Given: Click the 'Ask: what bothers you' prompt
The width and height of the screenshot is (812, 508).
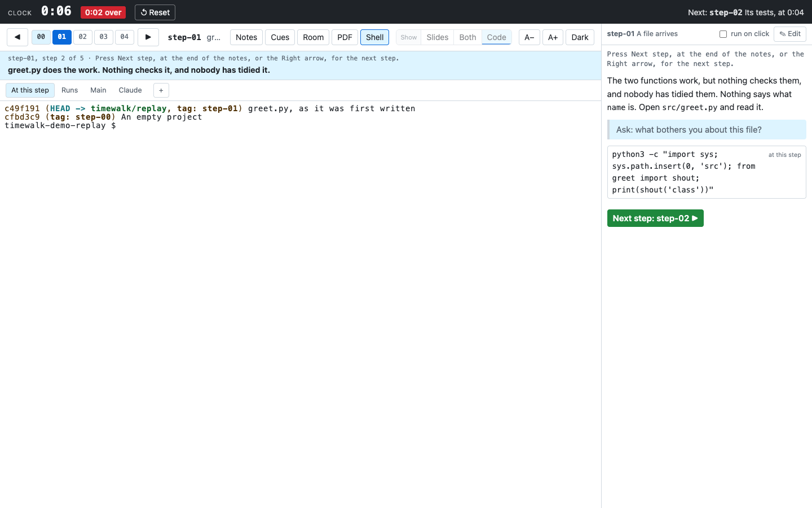Looking at the screenshot, I should (x=707, y=130).
